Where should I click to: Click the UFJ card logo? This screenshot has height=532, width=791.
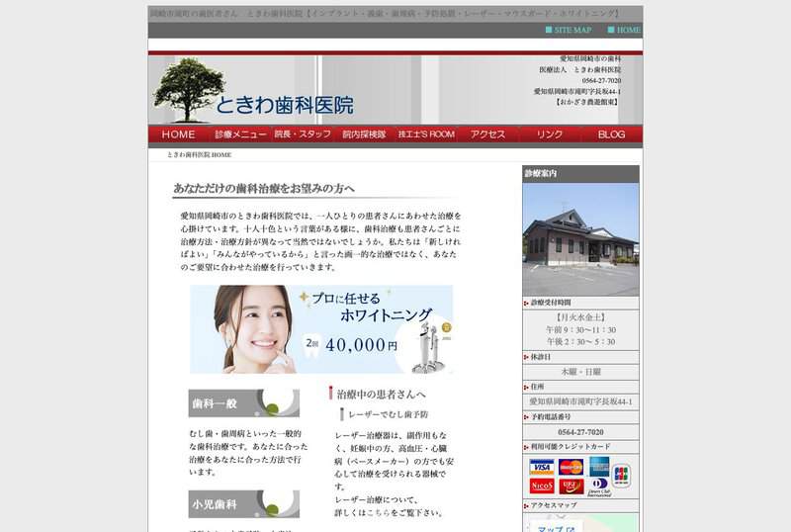tap(571, 487)
